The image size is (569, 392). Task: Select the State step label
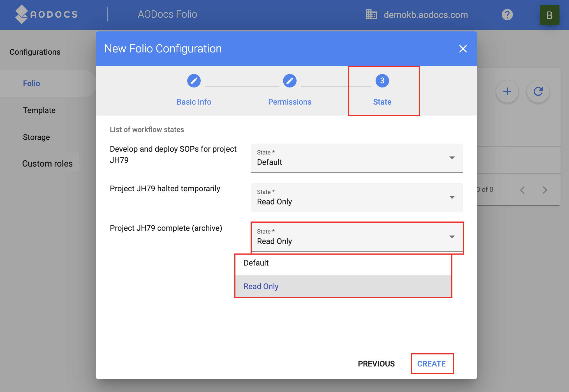point(382,102)
